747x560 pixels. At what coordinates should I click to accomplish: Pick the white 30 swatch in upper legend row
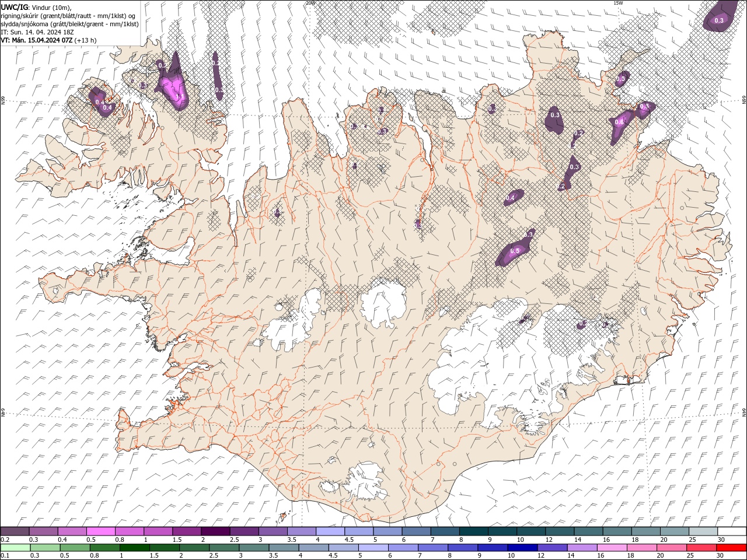point(731,531)
